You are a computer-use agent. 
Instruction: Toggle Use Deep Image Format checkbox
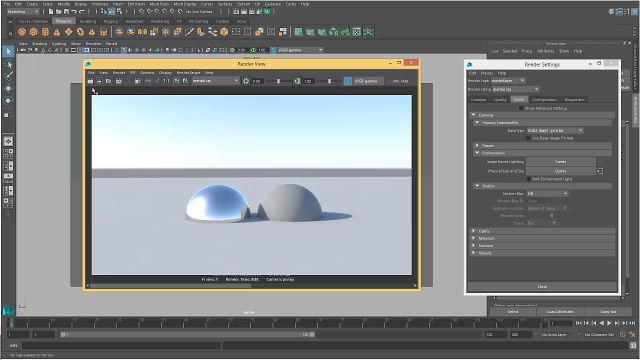point(529,138)
